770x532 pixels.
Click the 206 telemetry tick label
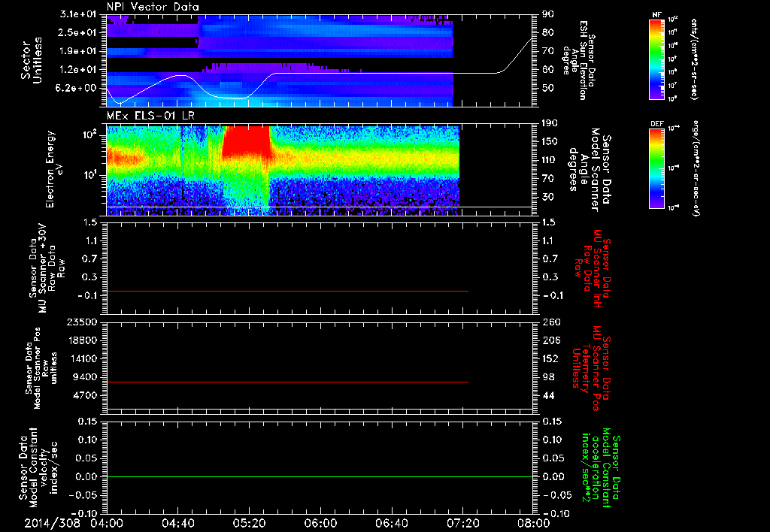point(550,340)
